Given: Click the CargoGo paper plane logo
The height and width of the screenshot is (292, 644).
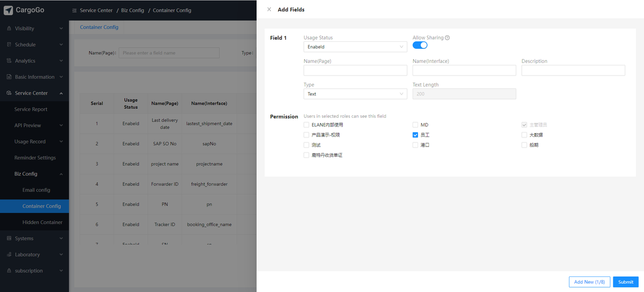Looking at the screenshot, I should tap(8, 10).
